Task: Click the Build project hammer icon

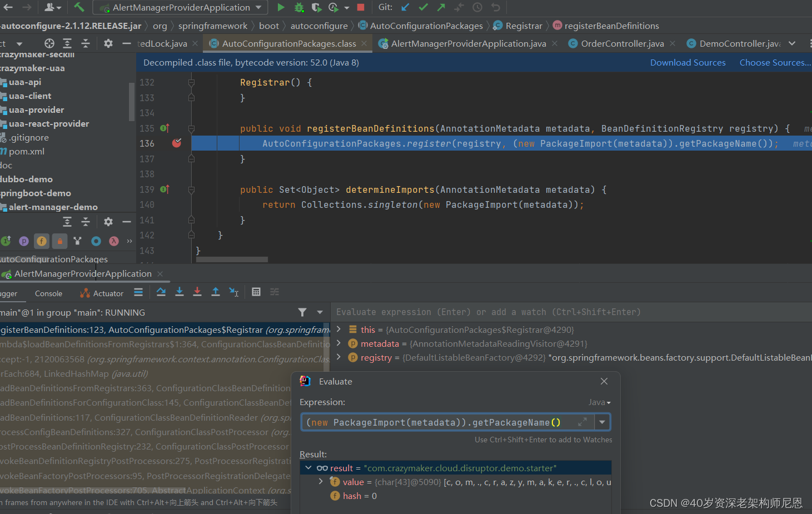Action: 79,7
